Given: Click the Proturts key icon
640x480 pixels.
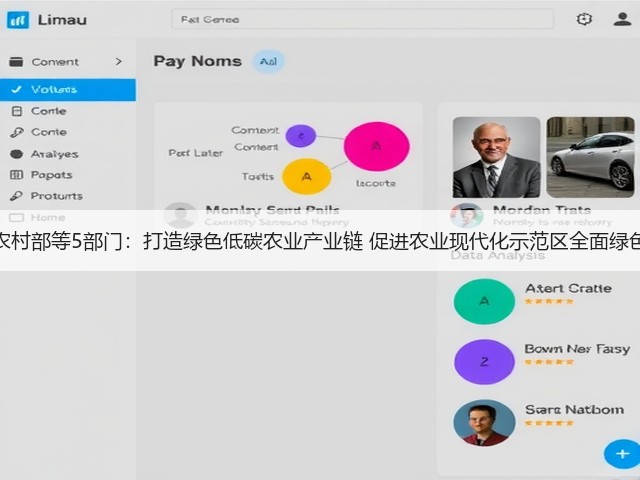Looking at the screenshot, I should [x=16, y=196].
